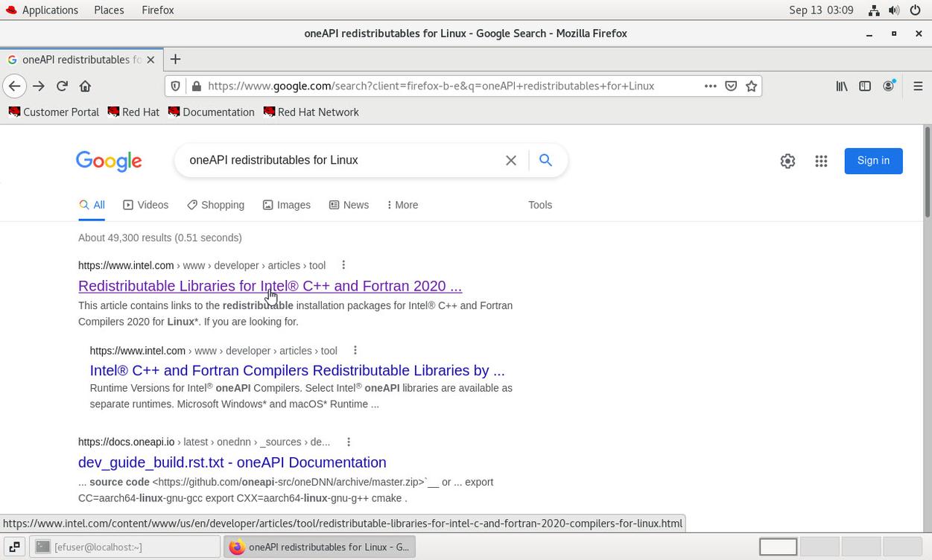Open page actions three-dot menu in URL bar
Image resolution: width=932 pixels, height=560 pixels.
click(711, 86)
